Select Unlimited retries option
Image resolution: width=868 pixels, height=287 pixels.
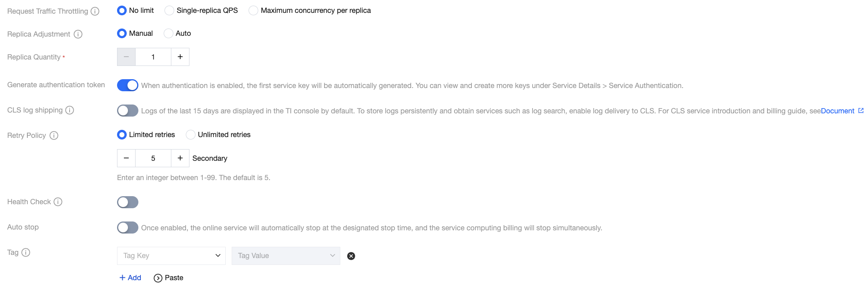(x=191, y=135)
